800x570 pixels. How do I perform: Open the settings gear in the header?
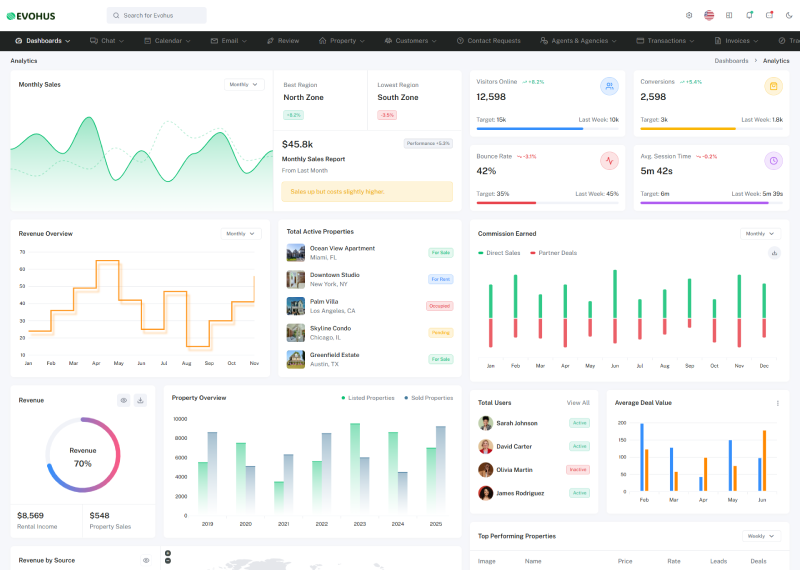689,15
